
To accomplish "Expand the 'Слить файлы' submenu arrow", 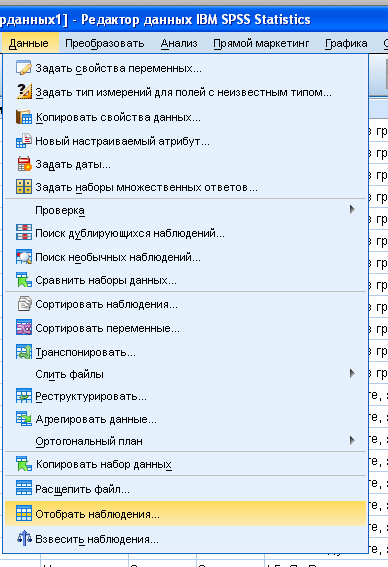I will click(x=352, y=374).
